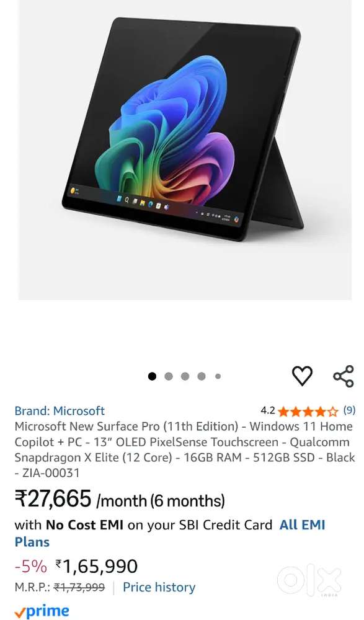The image size is (364, 620).
Task: View Price history
Action: tap(159, 587)
